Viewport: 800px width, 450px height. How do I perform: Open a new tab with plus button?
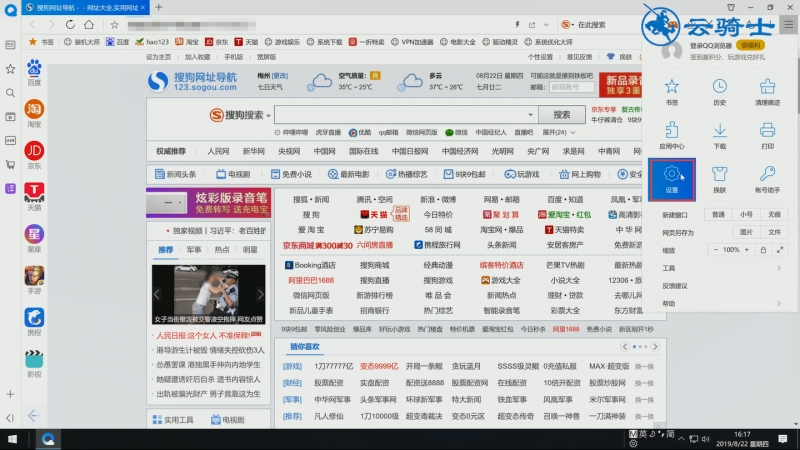click(x=159, y=7)
